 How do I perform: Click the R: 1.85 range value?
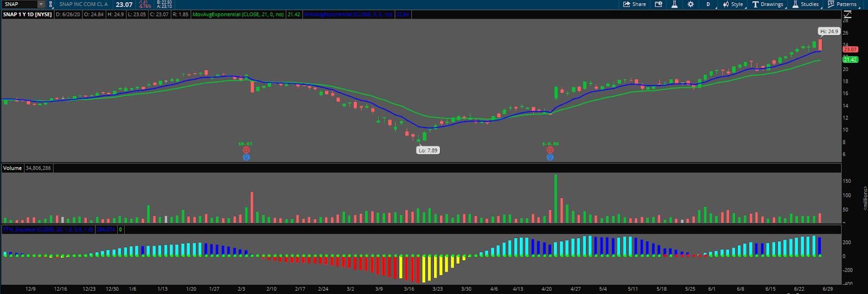tap(181, 15)
